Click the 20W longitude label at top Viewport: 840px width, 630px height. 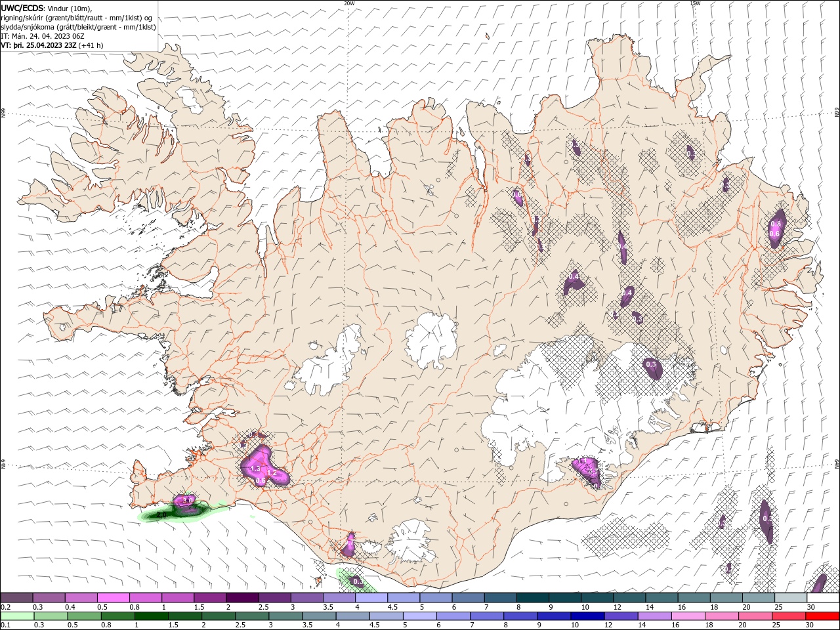(x=349, y=3)
